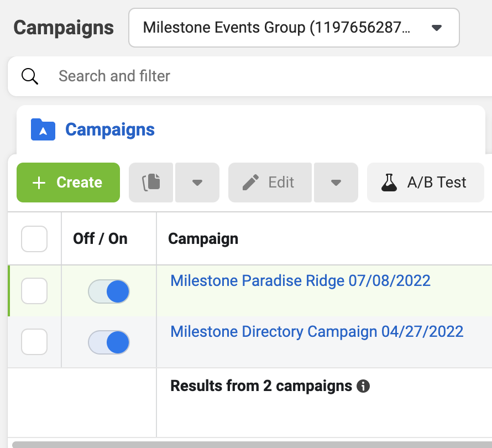Click the Campaign column header
Image resolution: width=492 pixels, height=448 pixels.
[203, 239]
